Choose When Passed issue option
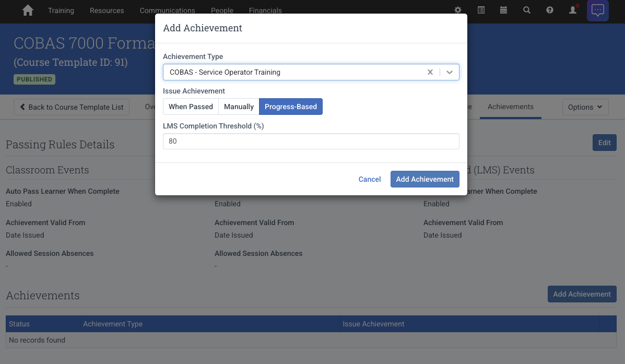The width and height of the screenshot is (625, 364). [191, 107]
